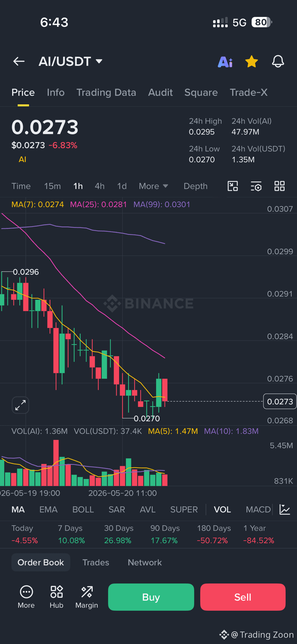This screenshot has height=644, width=297.
Task: Open the chart grid layout icon
Action: (x=279, y=186)
